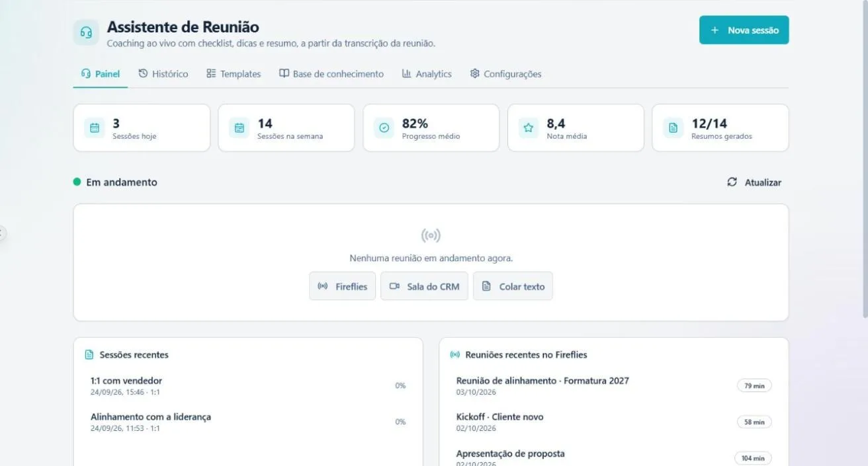Click the 03/10/2026 meeting date

tap(476, 393)
